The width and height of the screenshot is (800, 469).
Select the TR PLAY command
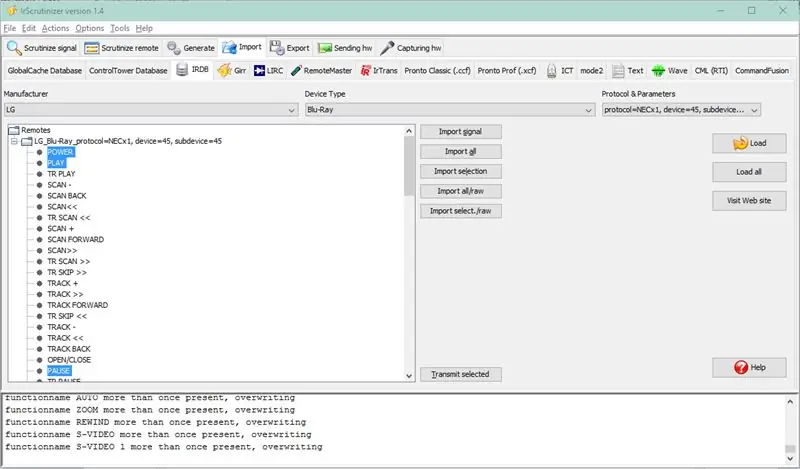click(61, 174)
